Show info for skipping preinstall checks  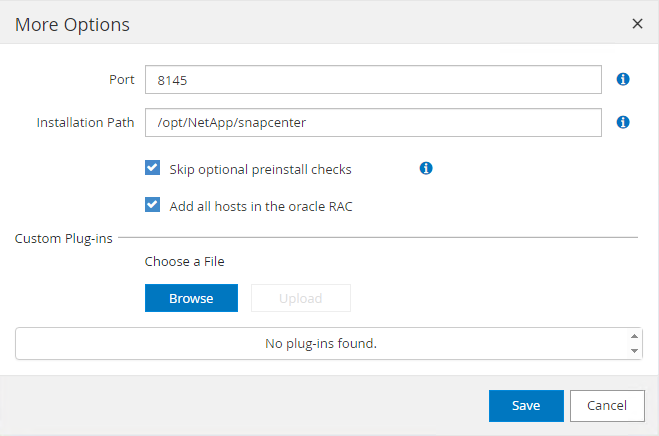pyautogui.click(x=425, y=168)
